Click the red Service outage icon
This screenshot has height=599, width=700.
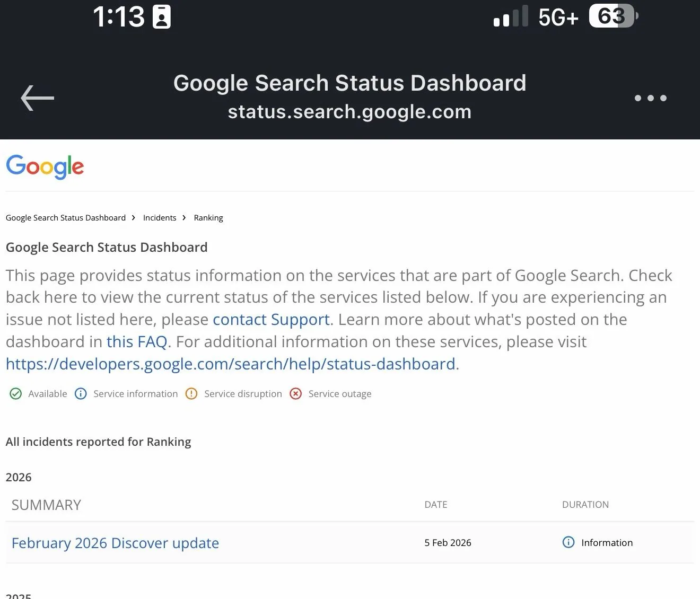[296, 394]
